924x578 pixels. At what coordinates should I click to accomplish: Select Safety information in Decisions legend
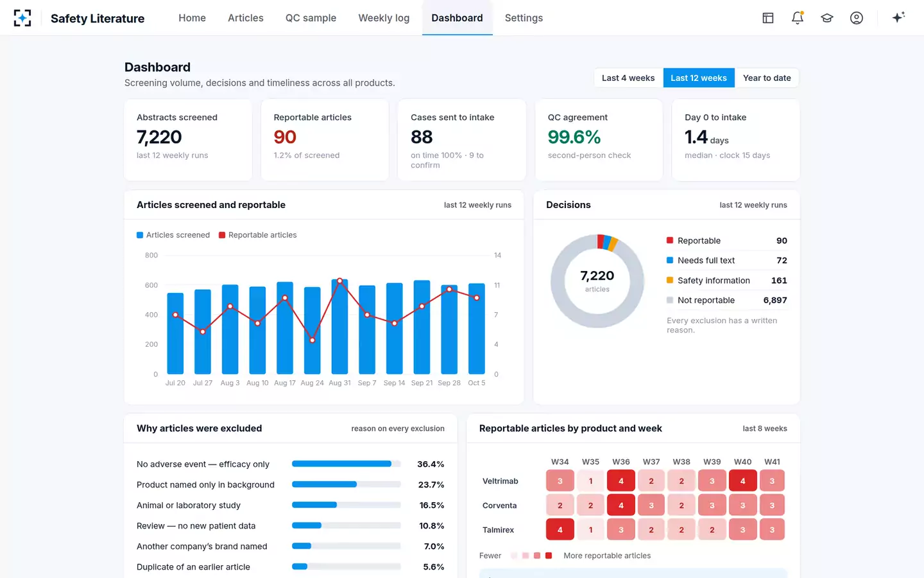click(727, 281)
